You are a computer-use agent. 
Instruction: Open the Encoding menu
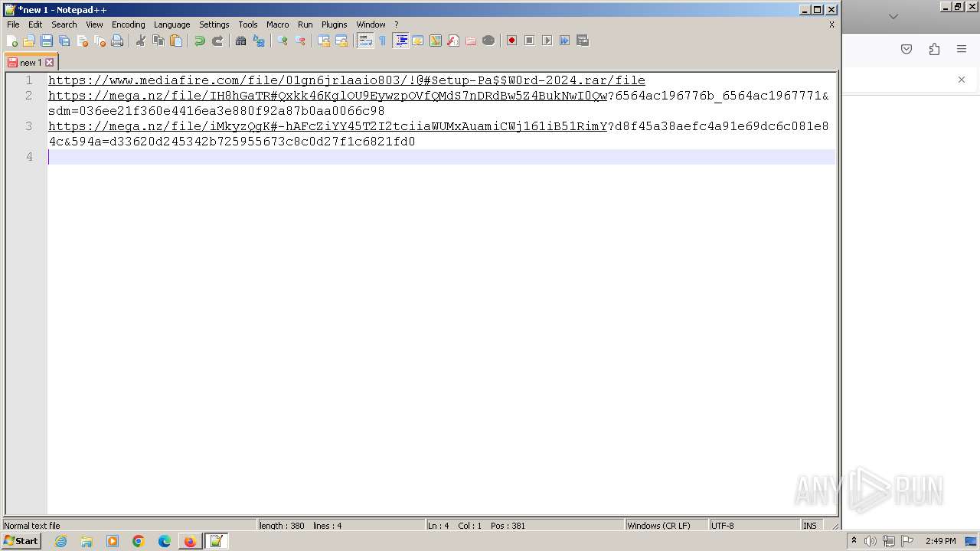129,24
